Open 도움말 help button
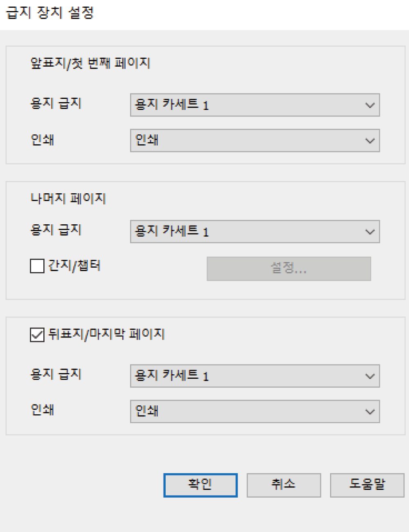The width and height of the screenshot is (409, 532). coord(367,485)
